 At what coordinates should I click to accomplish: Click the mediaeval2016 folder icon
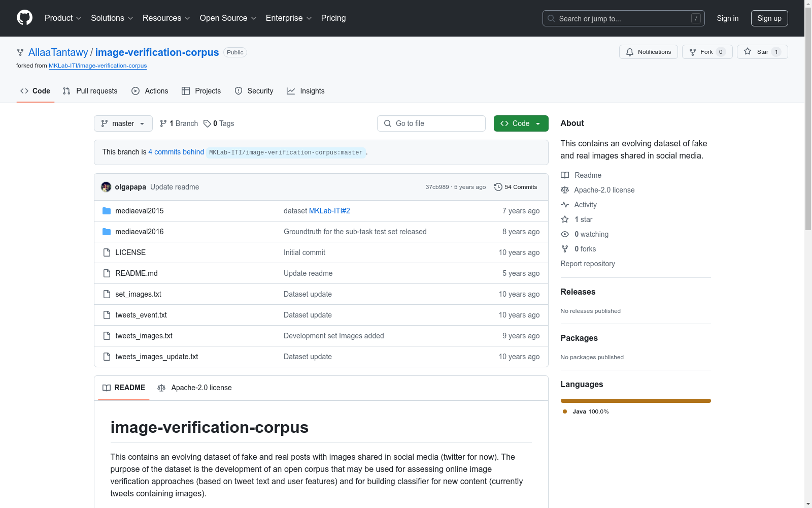(107, 232)
